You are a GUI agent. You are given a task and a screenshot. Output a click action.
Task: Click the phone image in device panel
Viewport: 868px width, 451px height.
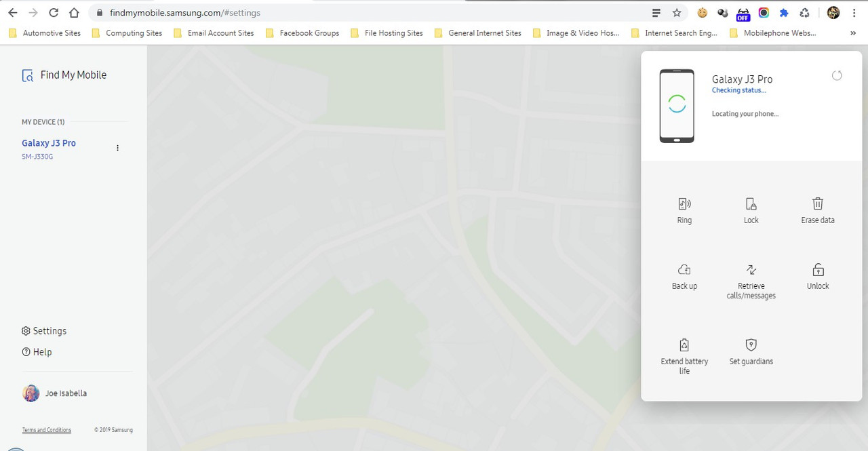pos(677,106)
